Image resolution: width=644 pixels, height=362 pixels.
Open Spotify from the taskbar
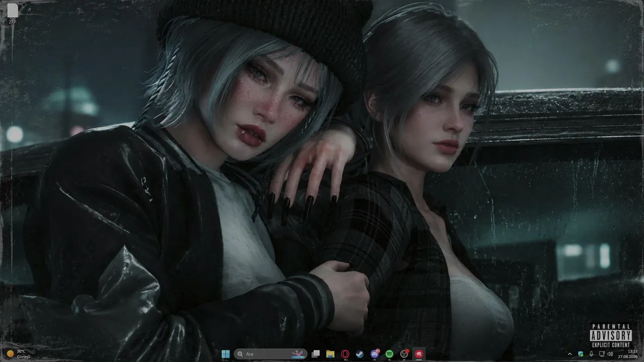tap(389, 354)
